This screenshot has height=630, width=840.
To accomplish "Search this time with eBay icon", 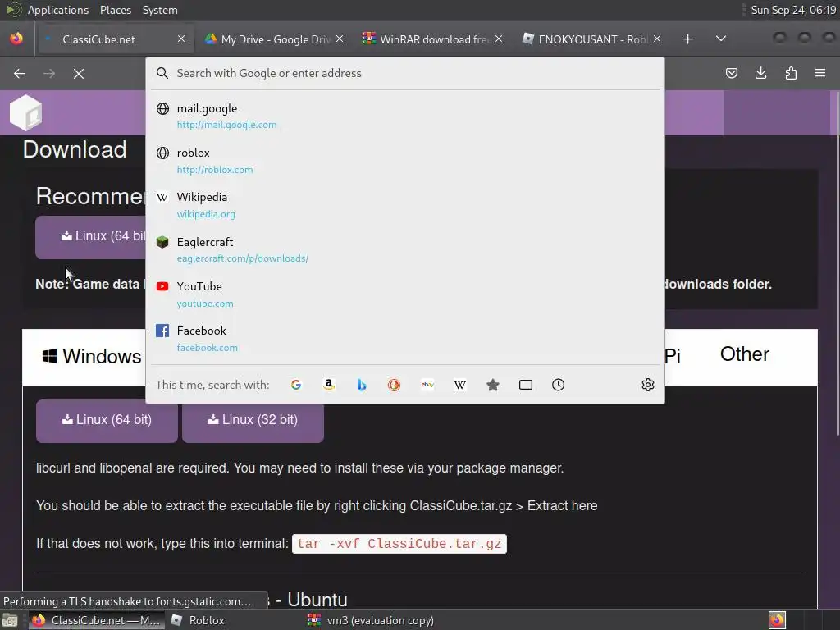I will pyautogui.click(x=427, y=385).
